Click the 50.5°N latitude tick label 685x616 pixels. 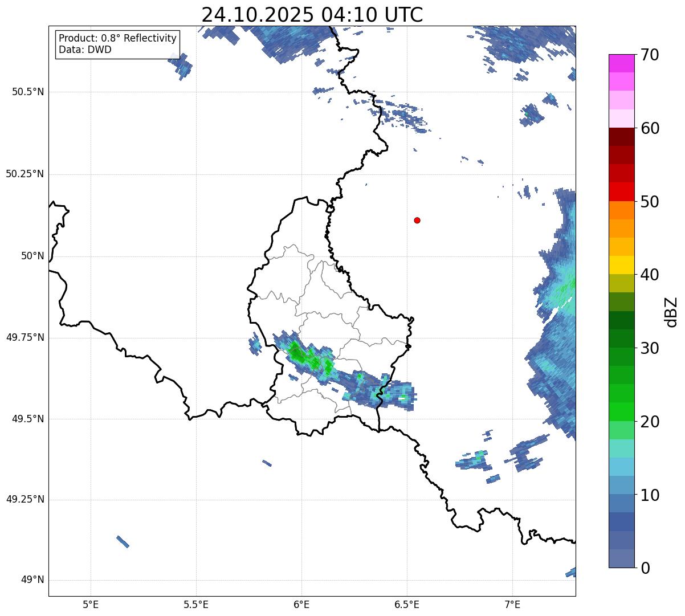[x=28, y=92]
